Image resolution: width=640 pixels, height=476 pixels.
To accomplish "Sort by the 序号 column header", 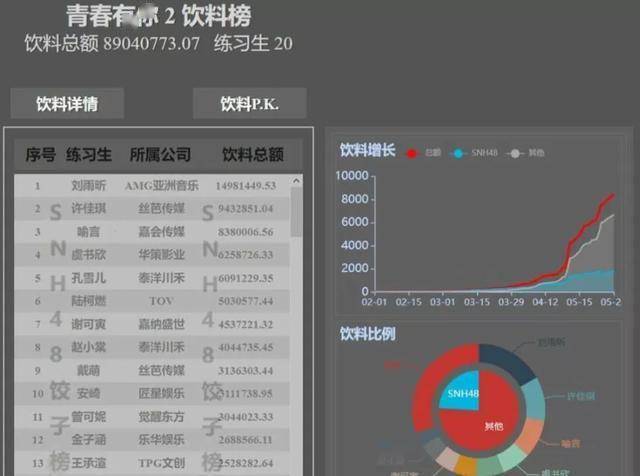I will (40, 155).
